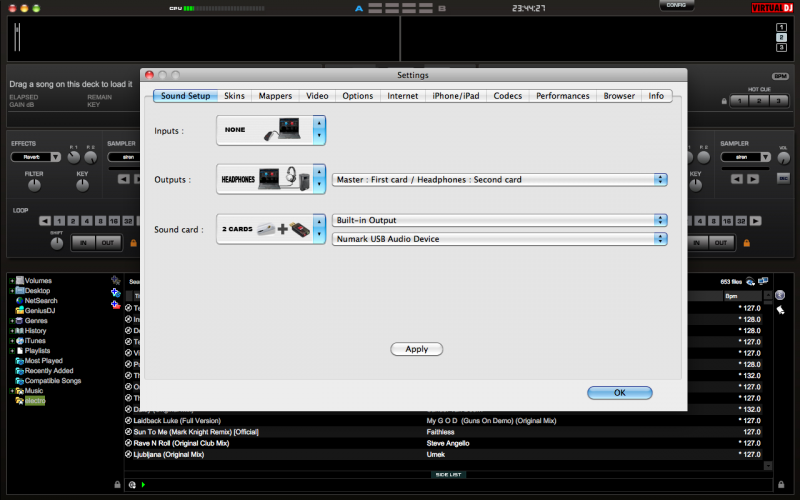Click the left deck loop previous arrow

(x=45, y=221)
